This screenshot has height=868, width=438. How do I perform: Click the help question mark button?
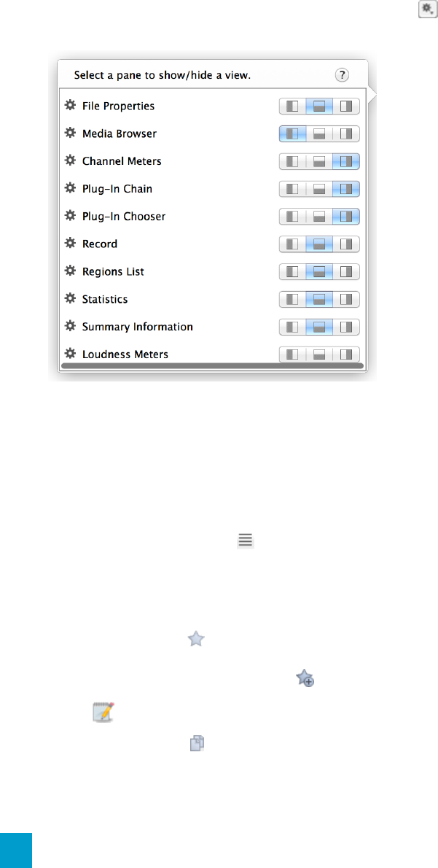click(x=343, y=75)
